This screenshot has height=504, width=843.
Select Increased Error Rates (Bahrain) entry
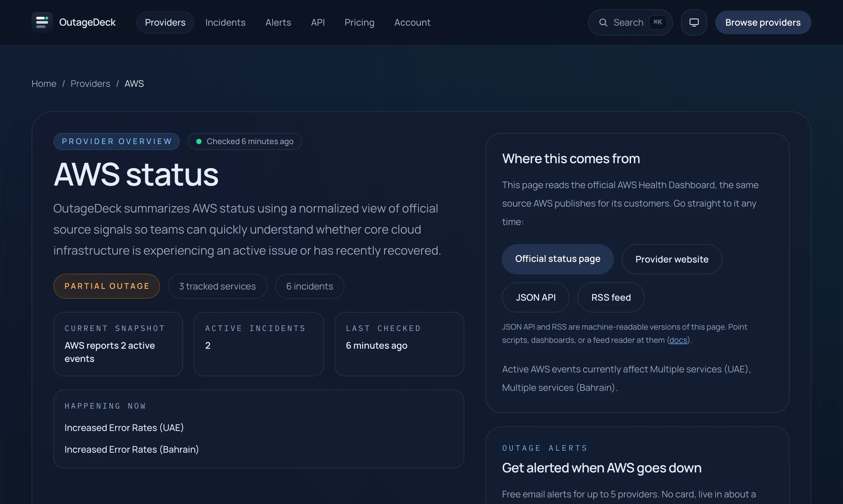[x=131, y=449]
